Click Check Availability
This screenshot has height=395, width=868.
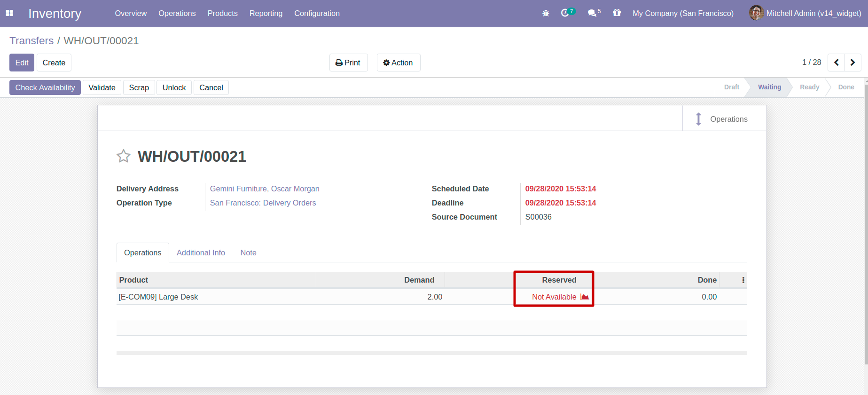(45, 87)
